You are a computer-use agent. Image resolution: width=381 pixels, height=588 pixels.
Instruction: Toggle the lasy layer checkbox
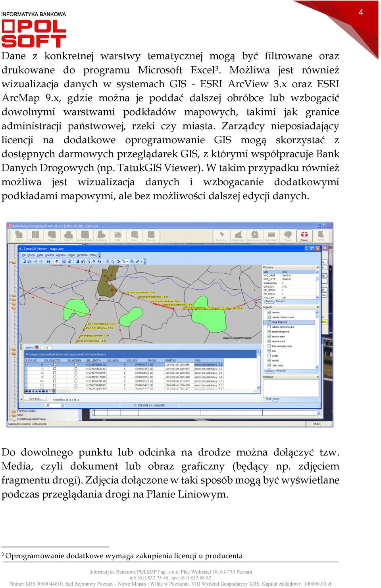coord(269,351)
